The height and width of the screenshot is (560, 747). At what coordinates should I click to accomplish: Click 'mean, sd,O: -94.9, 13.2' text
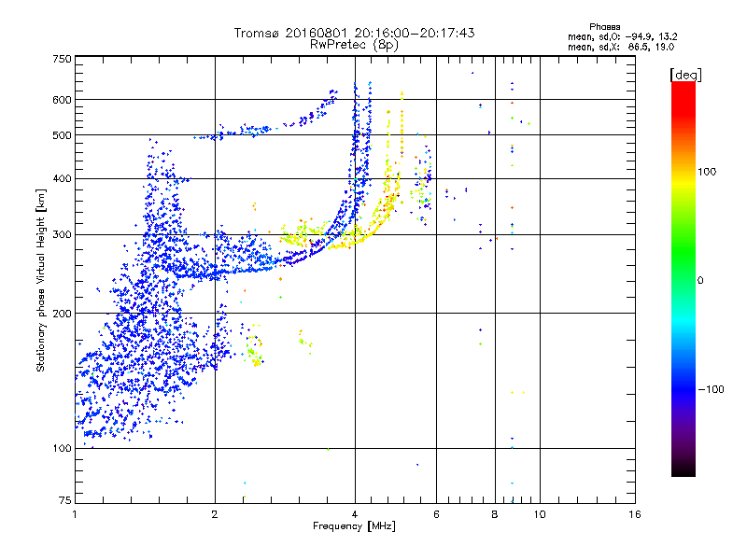coord(623,36)
